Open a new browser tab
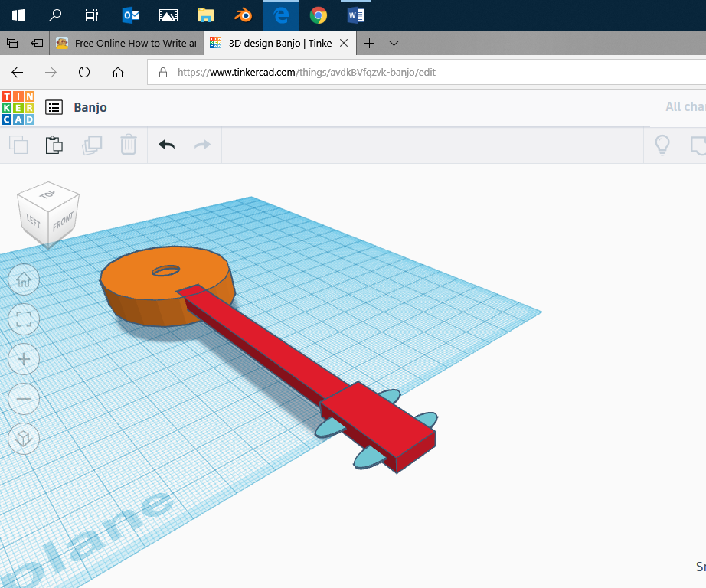This screenshot has width=706, height=588. (x=370, y=43)
